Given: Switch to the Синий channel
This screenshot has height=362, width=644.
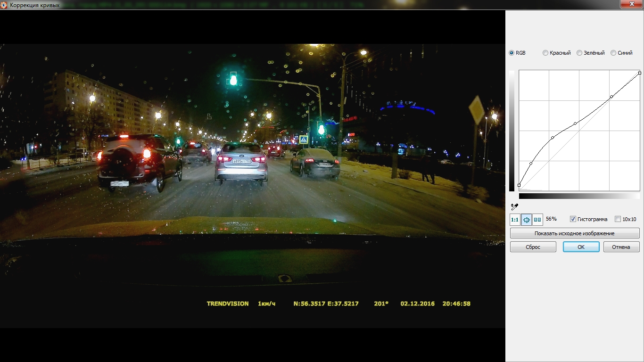Looking at the screenshot, I should (613, 53).
